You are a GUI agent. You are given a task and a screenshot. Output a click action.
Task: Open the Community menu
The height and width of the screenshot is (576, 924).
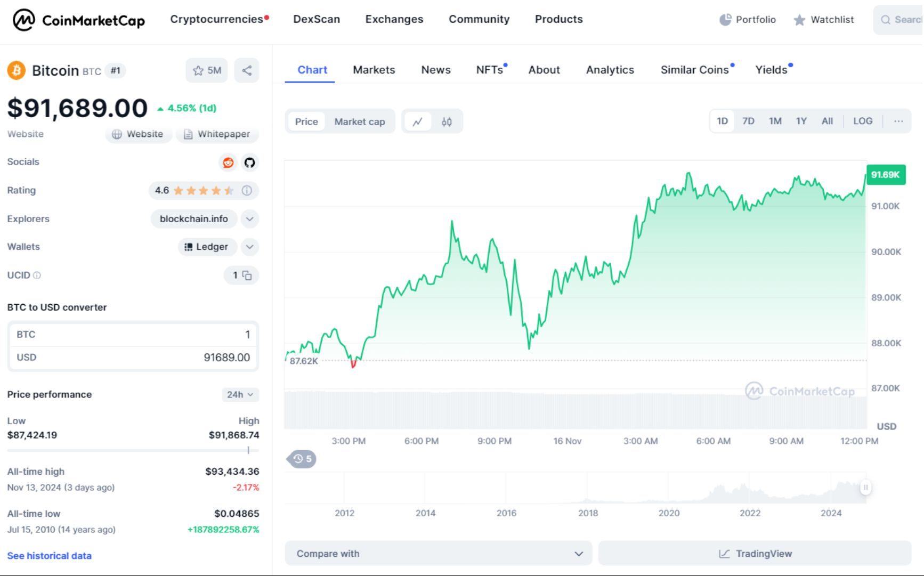tap(479, 19)
